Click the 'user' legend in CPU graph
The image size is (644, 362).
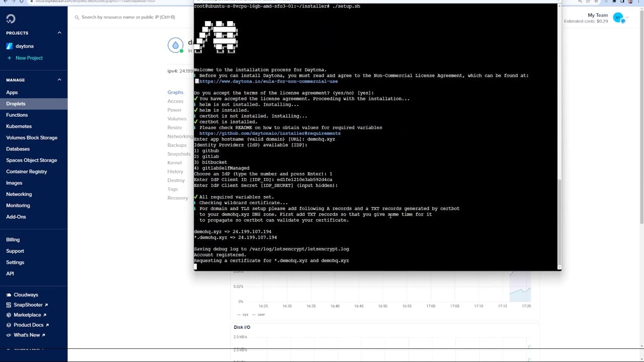[x=261, y=315]
